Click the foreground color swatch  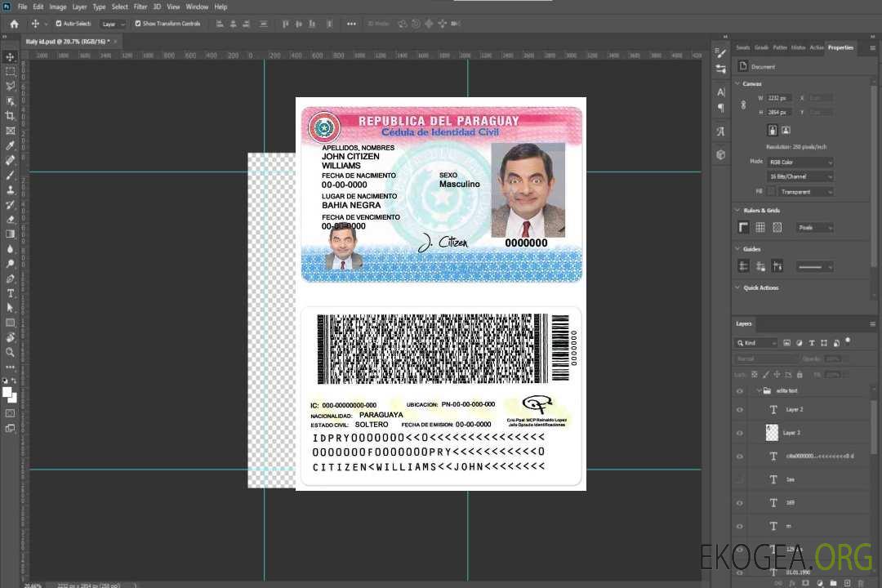click(7, 393)
